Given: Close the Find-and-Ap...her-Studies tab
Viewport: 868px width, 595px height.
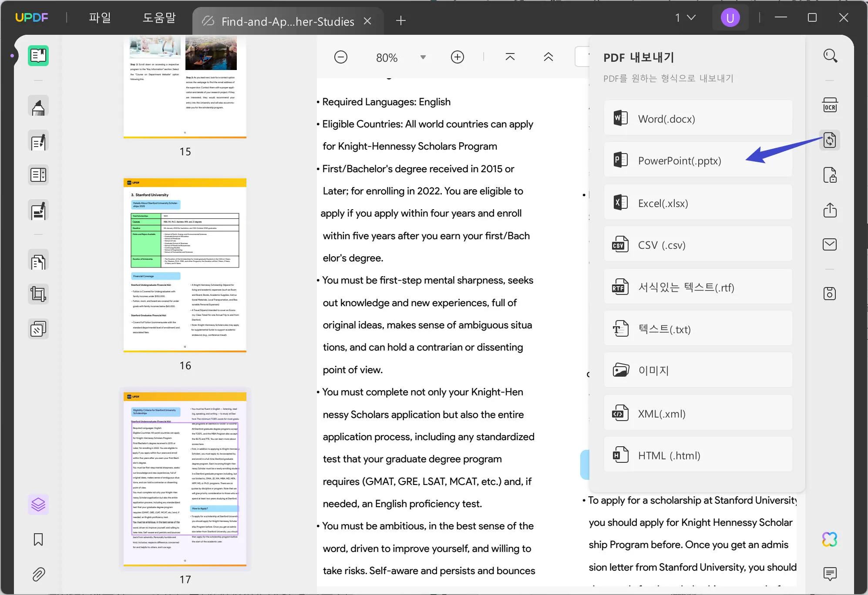Looking at the screenshot, I should pyautogui.click(x=368, y=21).
